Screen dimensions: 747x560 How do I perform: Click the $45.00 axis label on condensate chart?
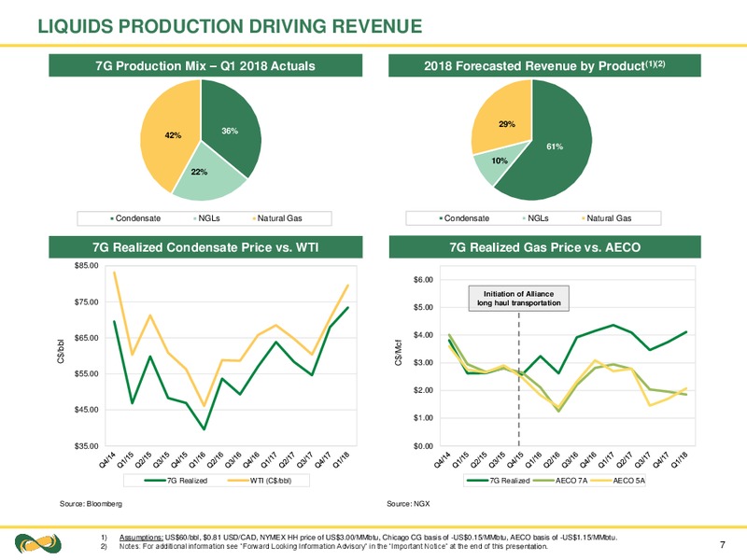click(x=86, y=410)
